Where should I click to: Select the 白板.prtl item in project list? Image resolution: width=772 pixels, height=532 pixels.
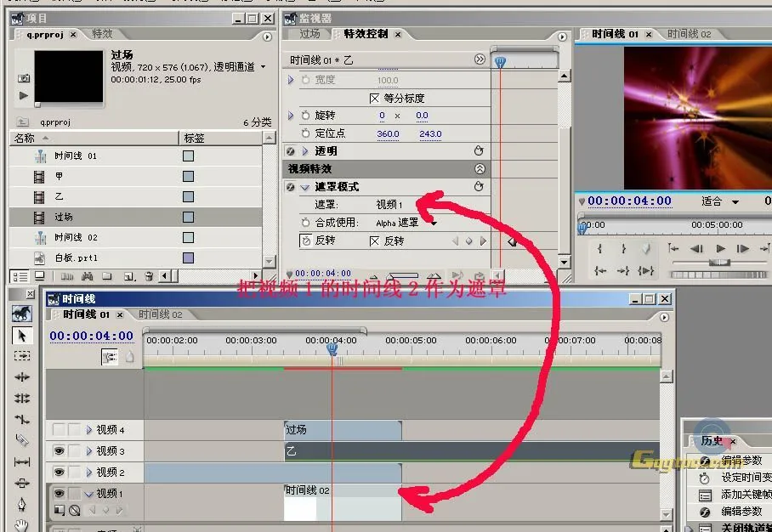77,258
